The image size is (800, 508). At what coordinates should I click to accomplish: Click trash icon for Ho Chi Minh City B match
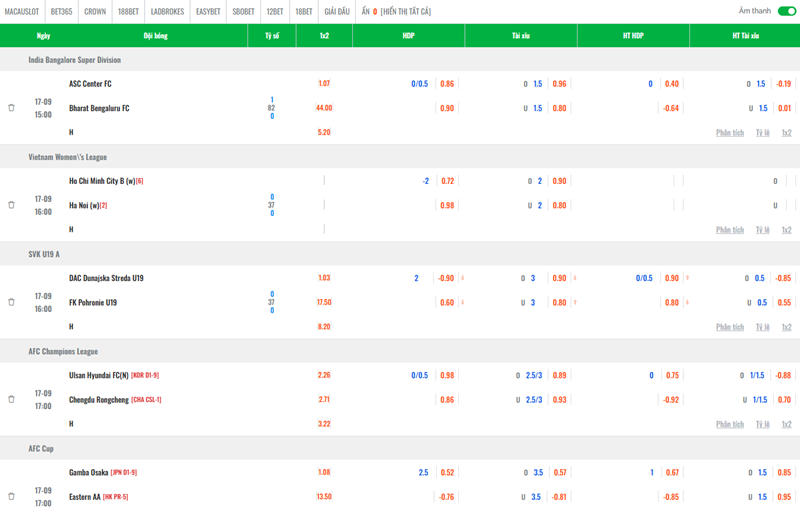tap(11, 205)
